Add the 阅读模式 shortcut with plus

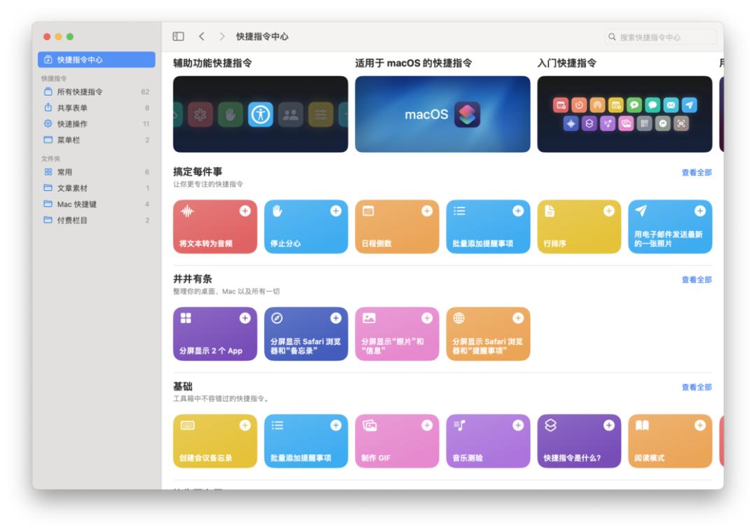(700, 426)
